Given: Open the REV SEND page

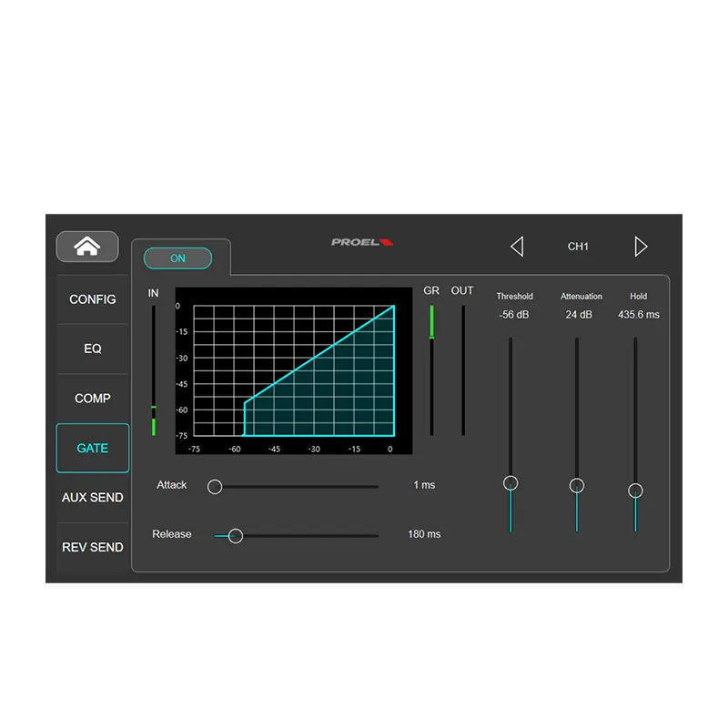Looking at the screenshot, I should pyautogui.click(x=93, y=547).
